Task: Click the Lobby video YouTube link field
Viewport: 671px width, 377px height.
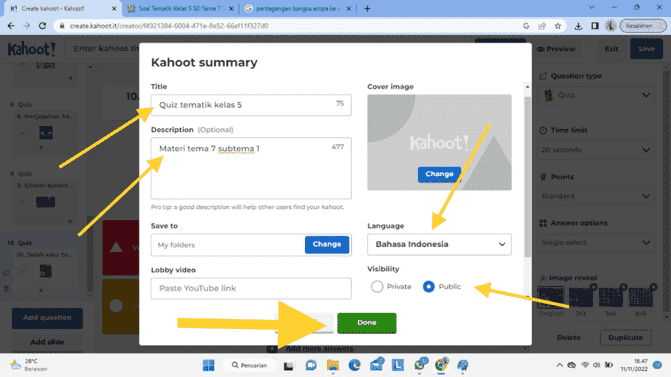Action: coord(251,288)
